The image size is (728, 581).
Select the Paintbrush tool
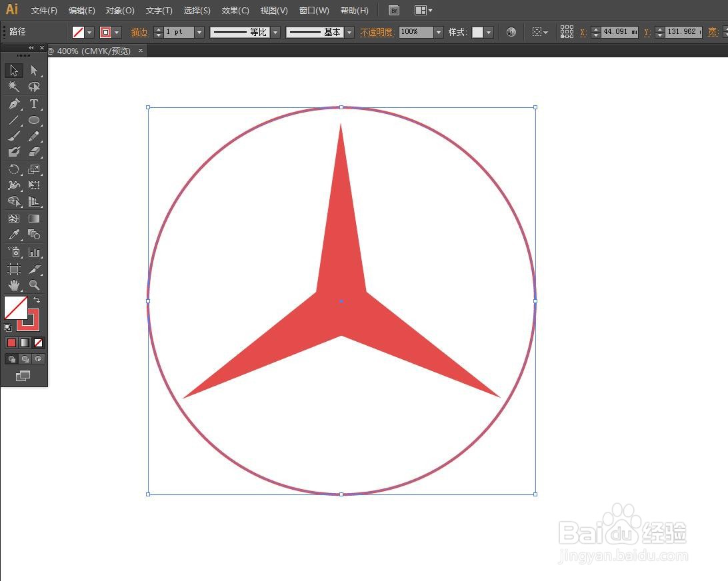click(x=14, y=136)
